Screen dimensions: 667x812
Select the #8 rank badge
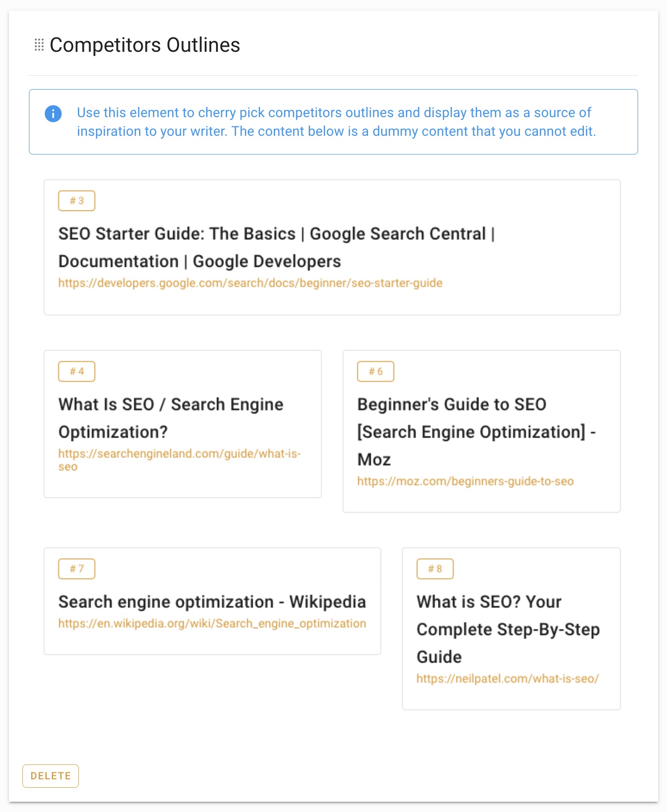pos(435,569)
